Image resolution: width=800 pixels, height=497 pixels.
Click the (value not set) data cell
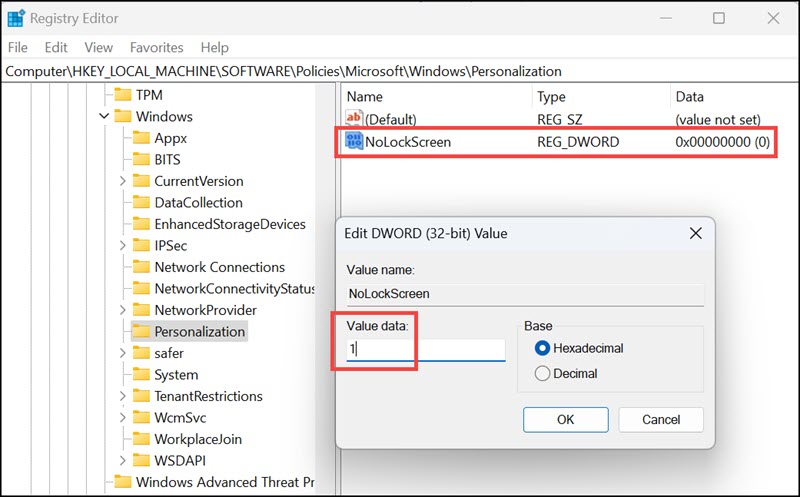(718, 119)
